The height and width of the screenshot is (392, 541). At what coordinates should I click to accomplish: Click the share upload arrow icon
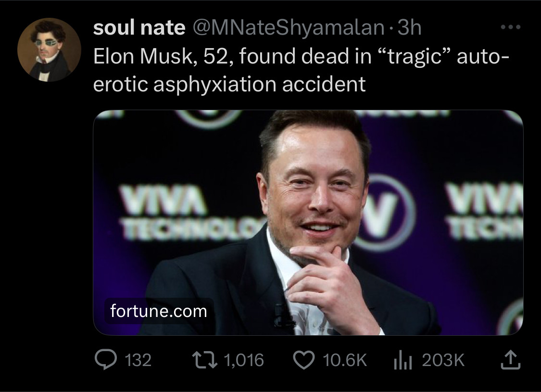tap(510, 359)
